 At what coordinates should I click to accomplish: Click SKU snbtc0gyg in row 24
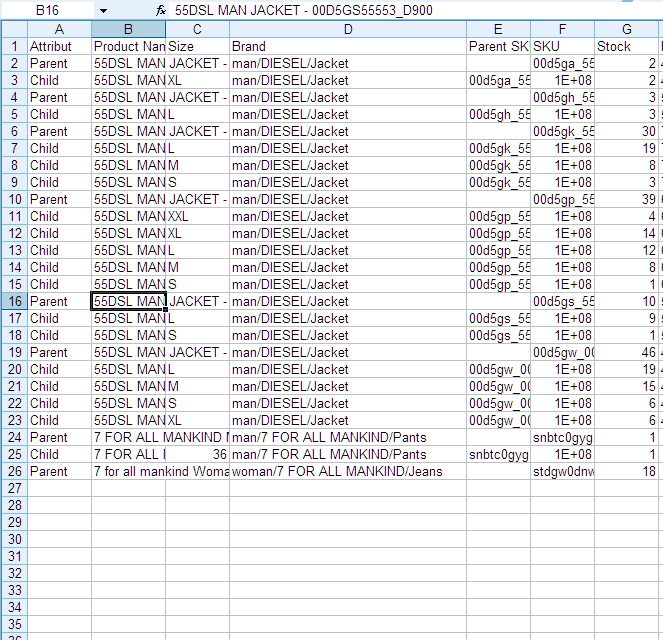click(562, 438)
